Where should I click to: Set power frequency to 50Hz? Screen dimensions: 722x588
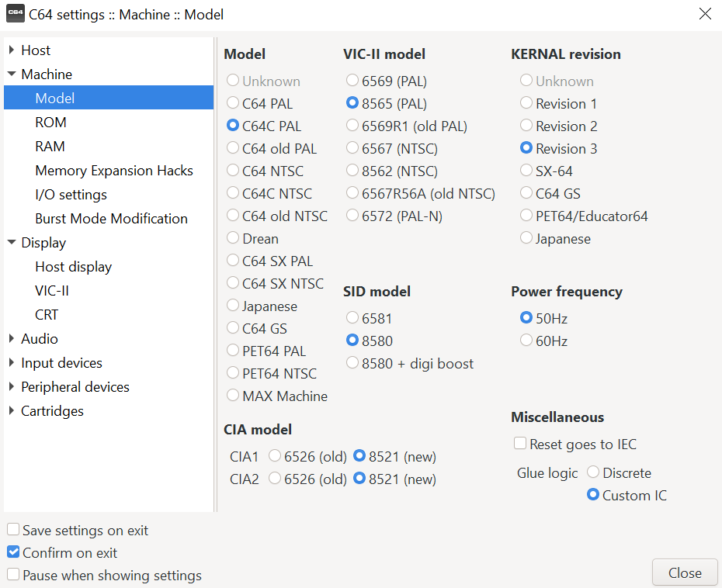tap(543, 318)
